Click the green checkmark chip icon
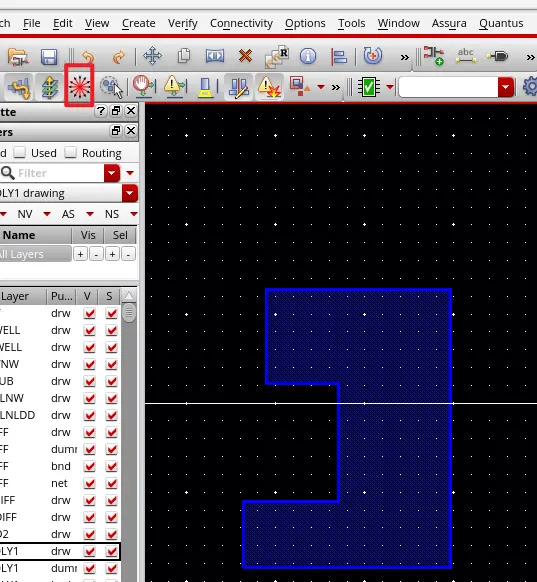This screenshot has width=537, height=582. [x=369, y=87]
